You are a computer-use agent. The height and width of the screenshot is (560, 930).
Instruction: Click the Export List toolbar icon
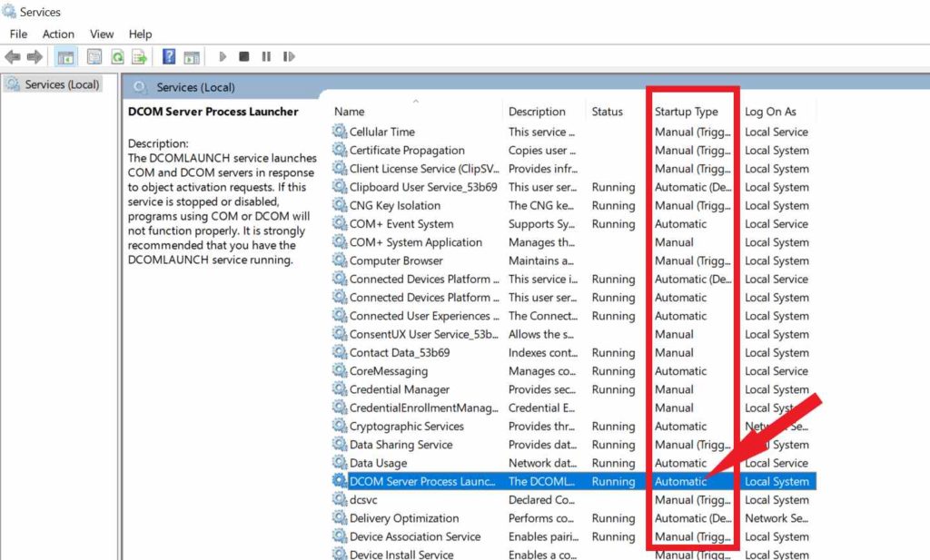(139, 57)
